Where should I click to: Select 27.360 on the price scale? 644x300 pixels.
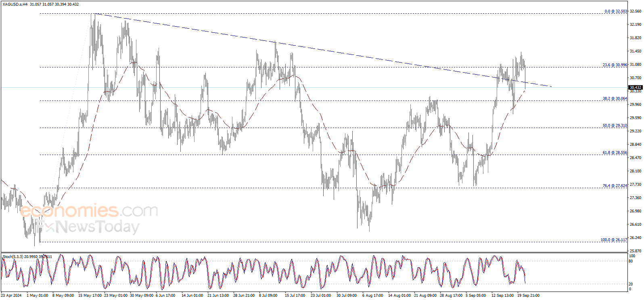636,198
